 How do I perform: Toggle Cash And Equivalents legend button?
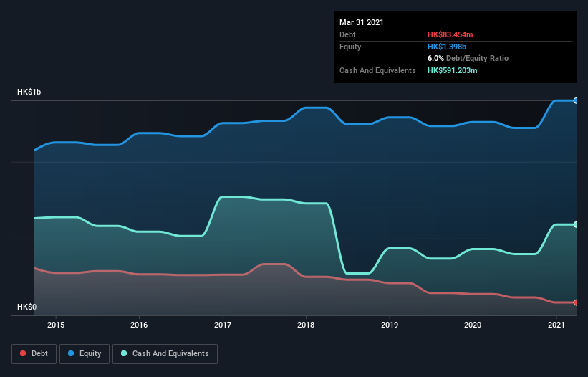tap(165, 354)
